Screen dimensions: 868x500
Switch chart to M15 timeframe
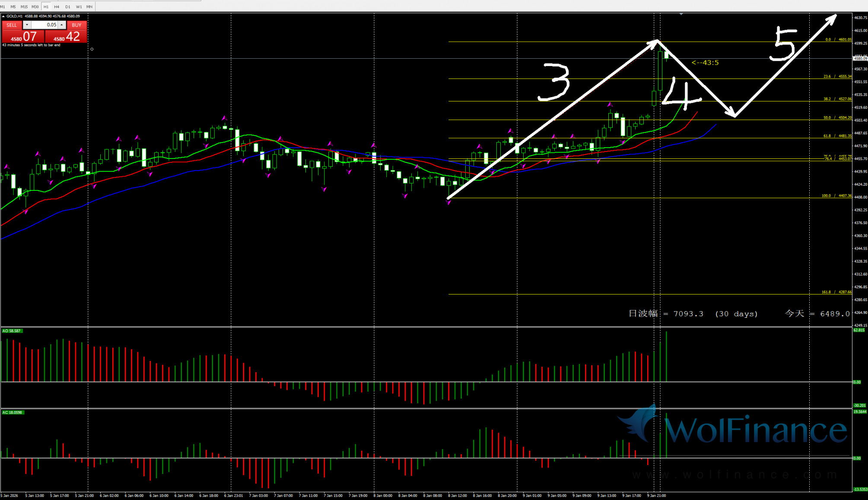[x=24, y=7]
